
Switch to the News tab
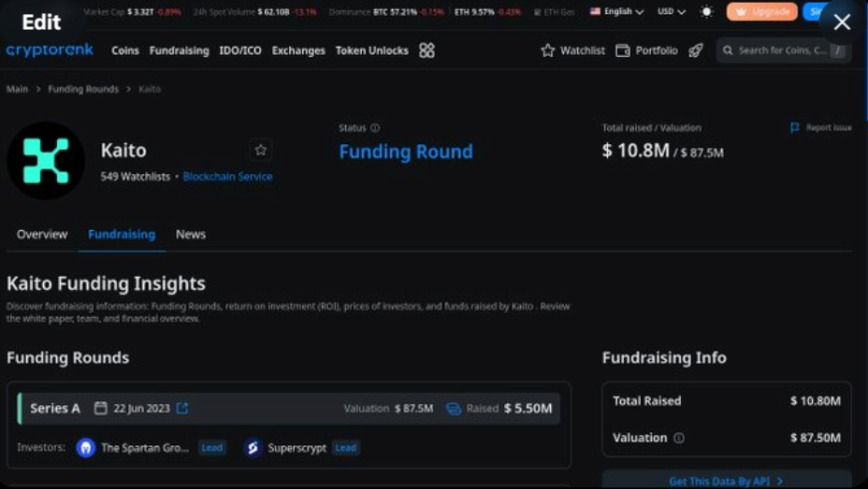click(191, 235)
